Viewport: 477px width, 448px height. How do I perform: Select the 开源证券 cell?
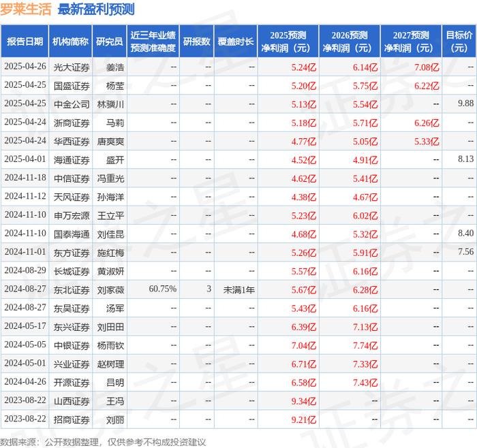click(x=72, y=383)
